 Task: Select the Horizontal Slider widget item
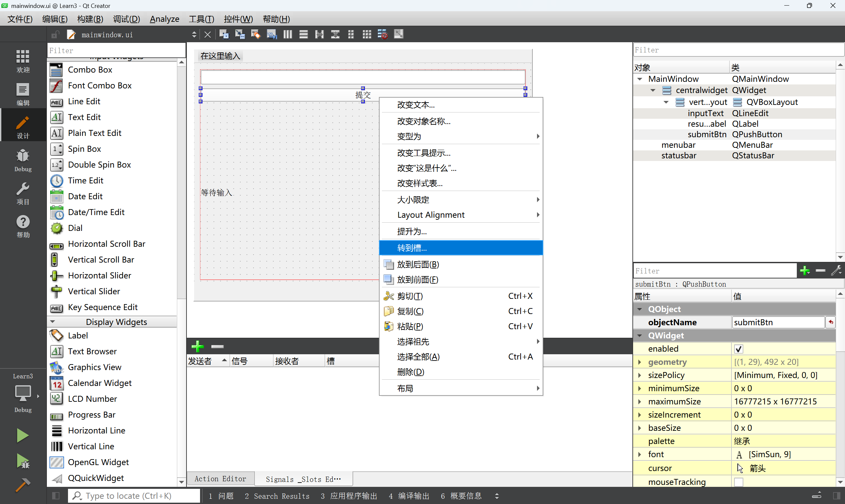100,275
